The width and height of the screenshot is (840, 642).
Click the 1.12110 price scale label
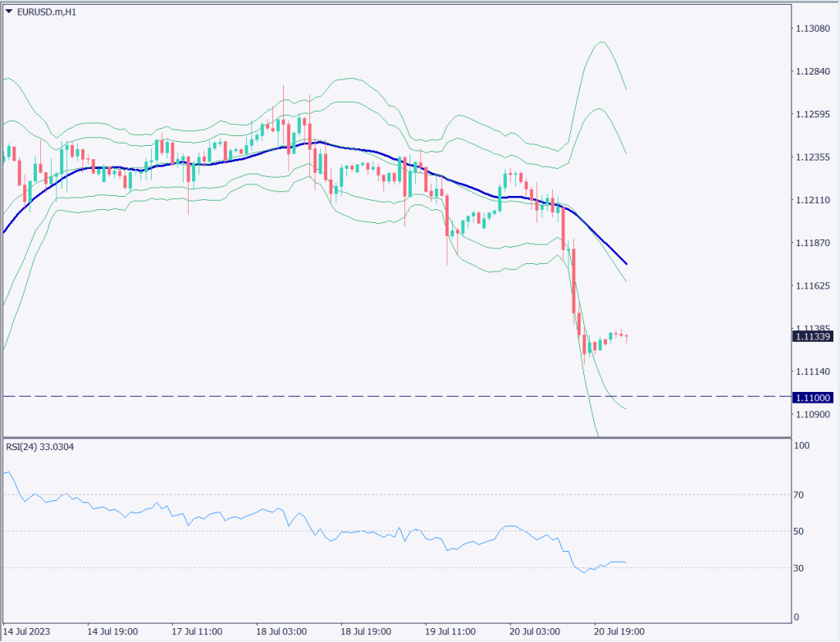pyautogui.click(x=812, y=200)
